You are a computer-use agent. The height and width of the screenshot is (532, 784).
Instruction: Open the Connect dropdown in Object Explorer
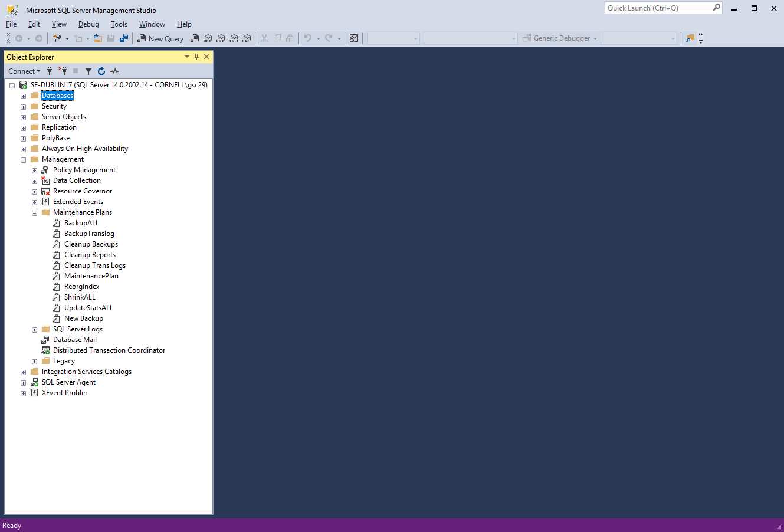click(x=24, y=71)
